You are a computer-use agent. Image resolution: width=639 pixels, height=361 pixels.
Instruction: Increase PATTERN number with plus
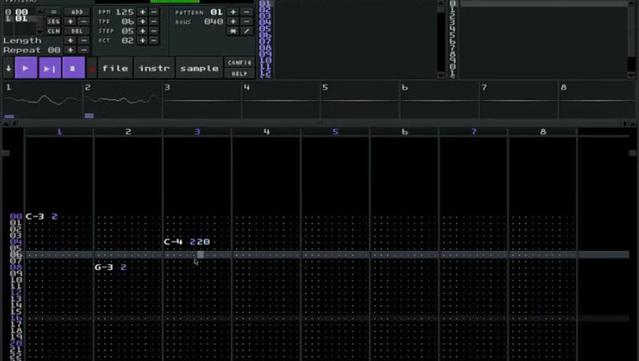(x=233, y=12)
